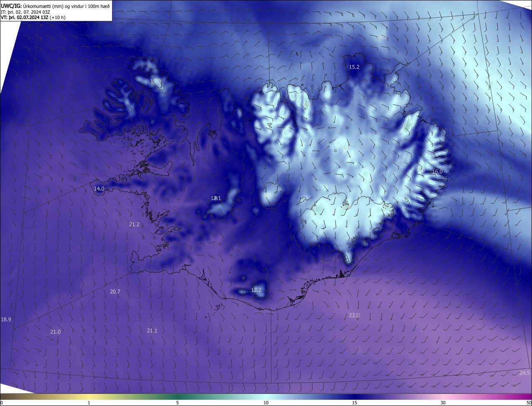The image size is (532, 406).
Task: Click the color scale tick label 5
Action: (177, 403)
